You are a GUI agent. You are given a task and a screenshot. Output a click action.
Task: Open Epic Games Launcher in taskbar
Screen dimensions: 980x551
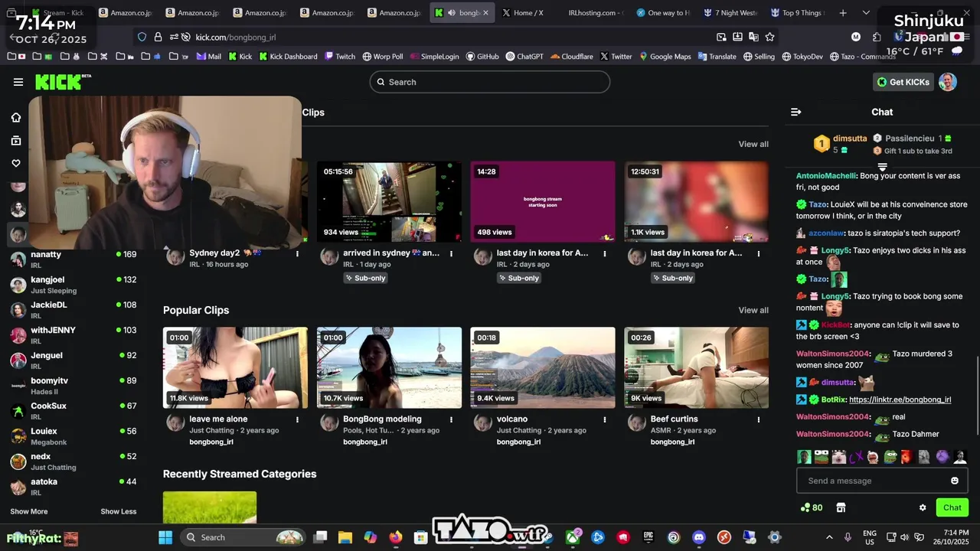coord(648,537)
